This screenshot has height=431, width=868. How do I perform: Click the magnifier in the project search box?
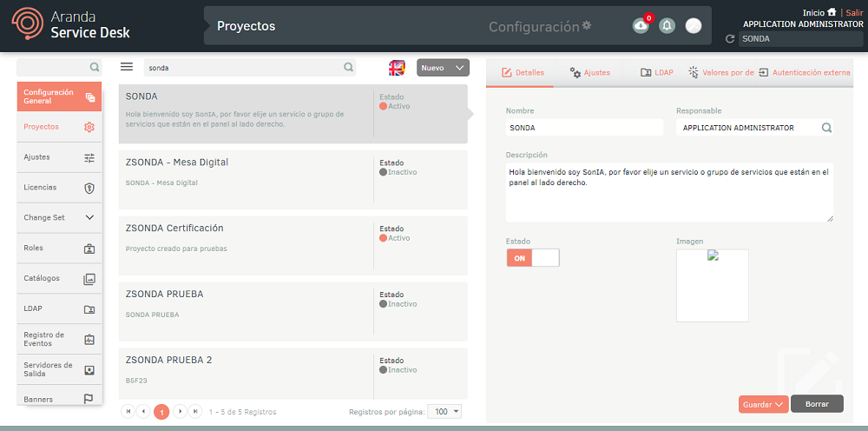pos(348,67)
